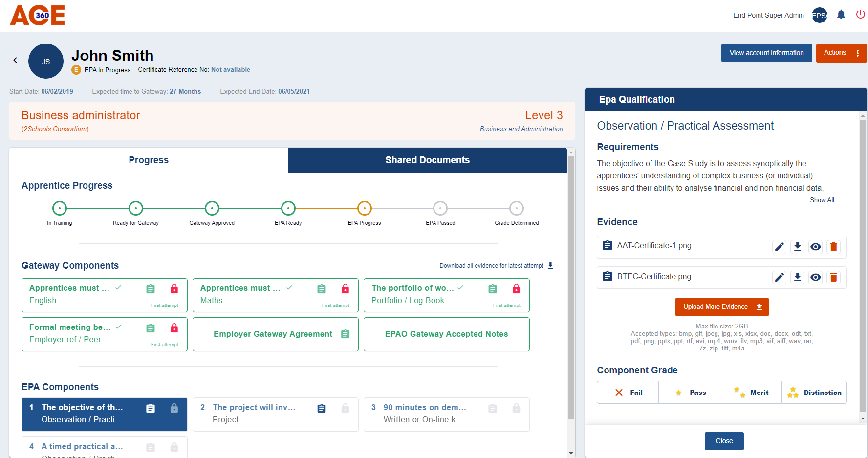Expand requirements text with Show All
Viewport: 868px width, 458px height.
click(822, 200)
